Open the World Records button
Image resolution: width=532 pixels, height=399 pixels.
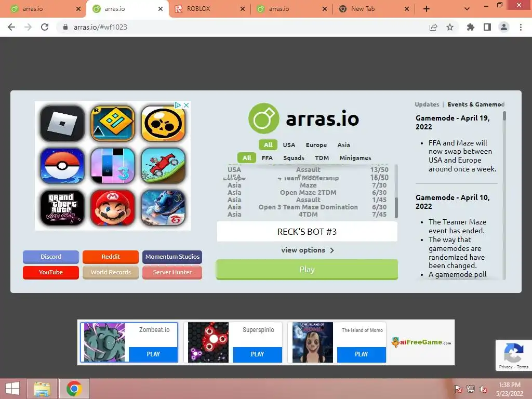point(111,272)
